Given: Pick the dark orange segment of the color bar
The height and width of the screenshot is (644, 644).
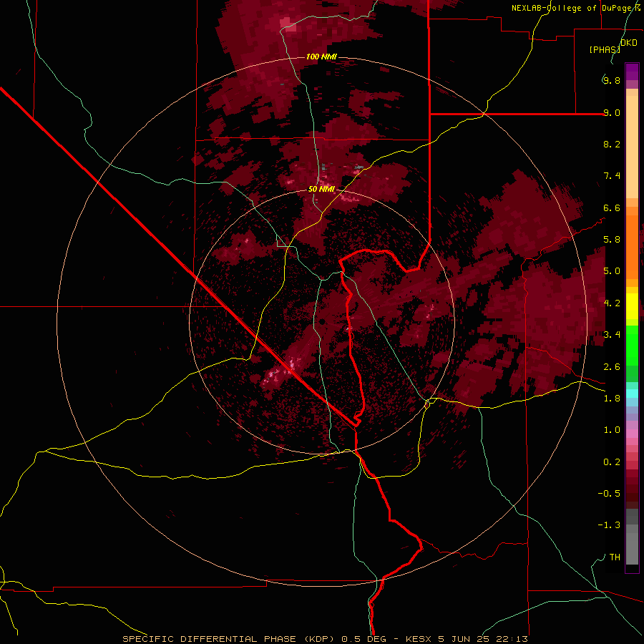Looking at the screenshot, I should [x=632, y=248].
